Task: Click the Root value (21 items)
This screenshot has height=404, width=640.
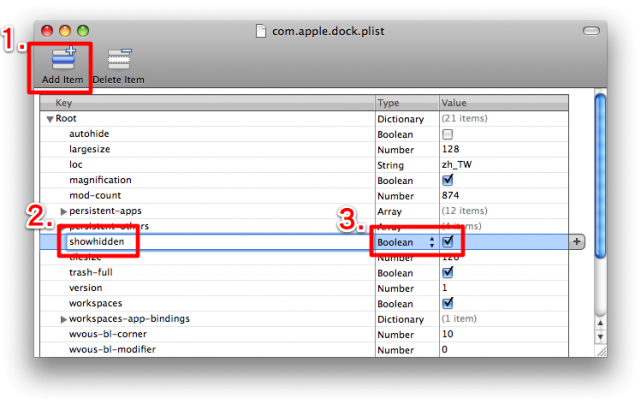Action: point(464,118)
